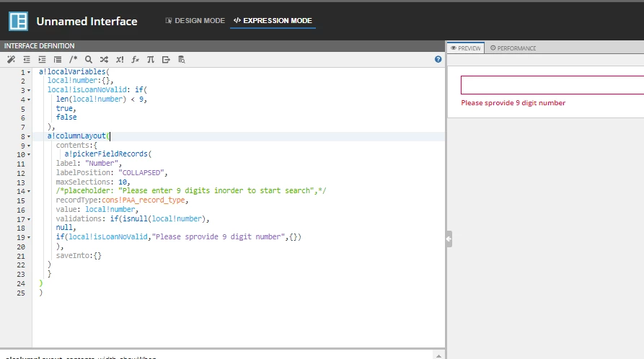Viewport: 644px width, 359px height.
Task: Click the scroll-up arrow of the bottom panel
Action: [438, 355]
